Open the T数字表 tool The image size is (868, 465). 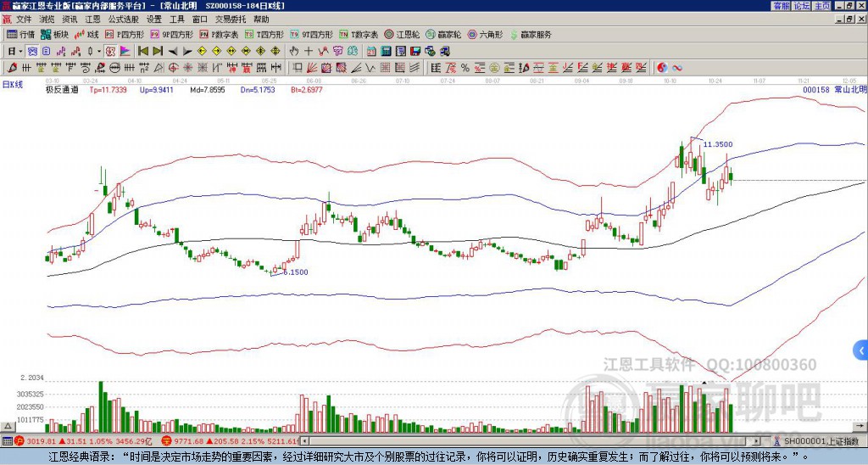359,34
